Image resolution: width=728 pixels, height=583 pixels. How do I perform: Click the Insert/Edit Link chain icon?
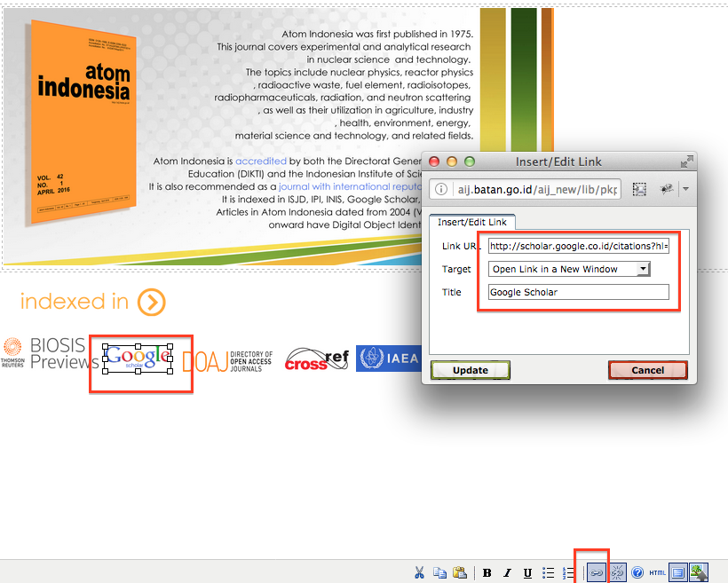tap(597, 572)
